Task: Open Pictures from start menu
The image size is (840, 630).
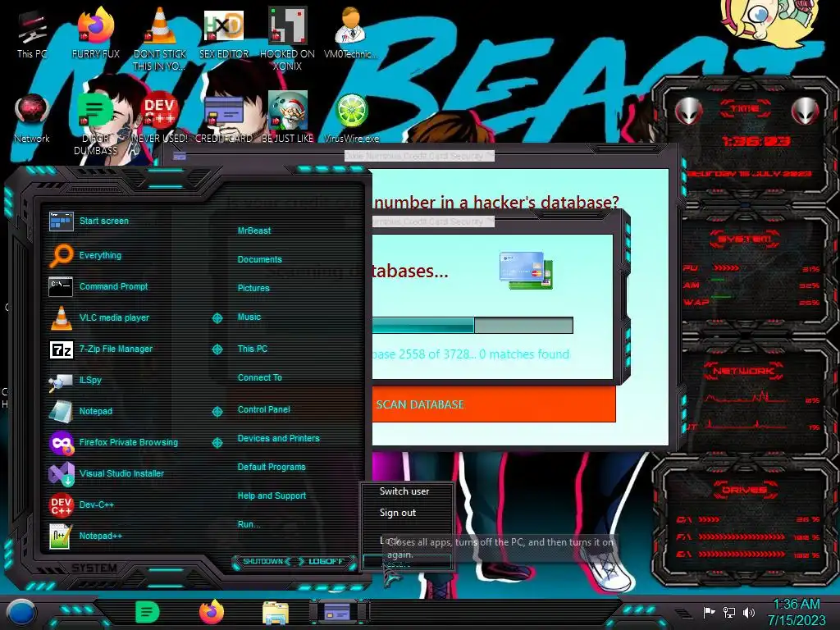Action: coord(253,288)
